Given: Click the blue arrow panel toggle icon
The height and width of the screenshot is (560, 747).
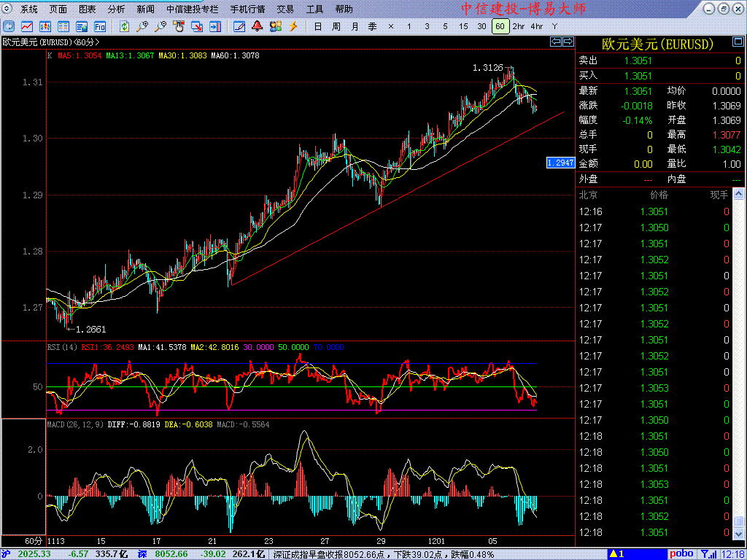Looking at the screenshot, I should click(215, 26).
